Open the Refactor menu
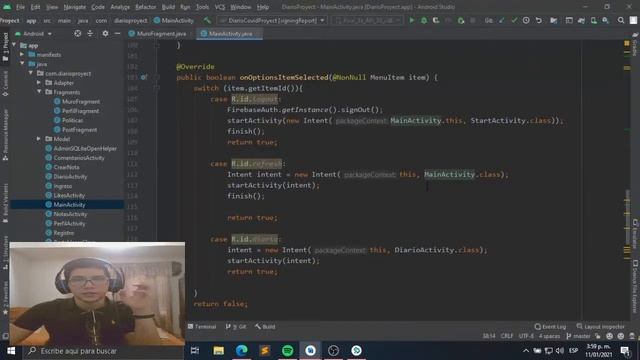The height and width of the screenshot is (360, 640). (146, 7)
